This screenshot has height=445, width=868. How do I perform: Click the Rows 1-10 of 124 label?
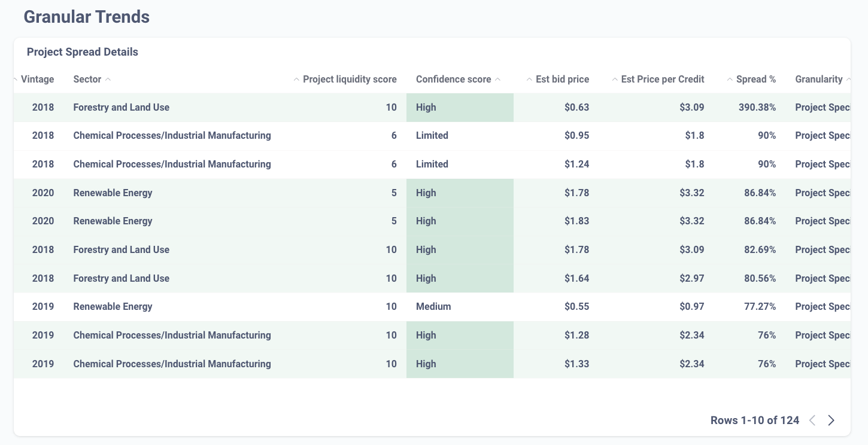pyautogui.click(x=755, y=420)
